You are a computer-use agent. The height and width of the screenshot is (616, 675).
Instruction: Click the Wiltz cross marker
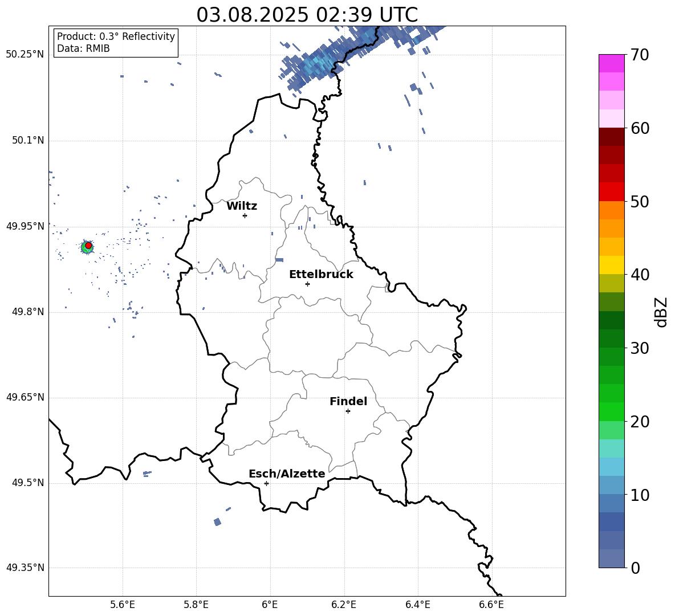245,215
